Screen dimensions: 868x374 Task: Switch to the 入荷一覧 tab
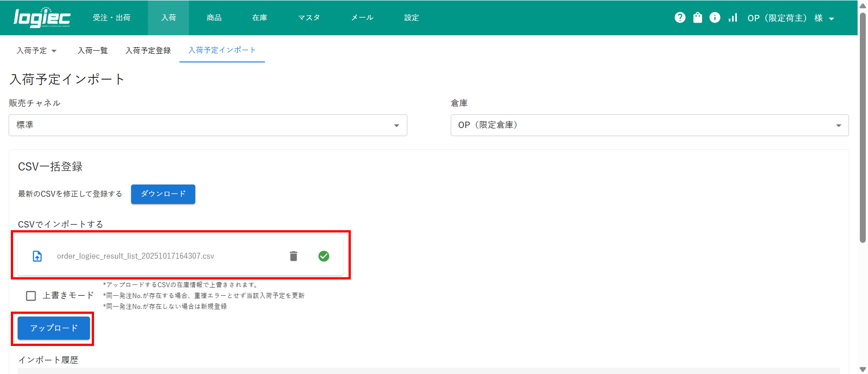[x=93, y=51]
